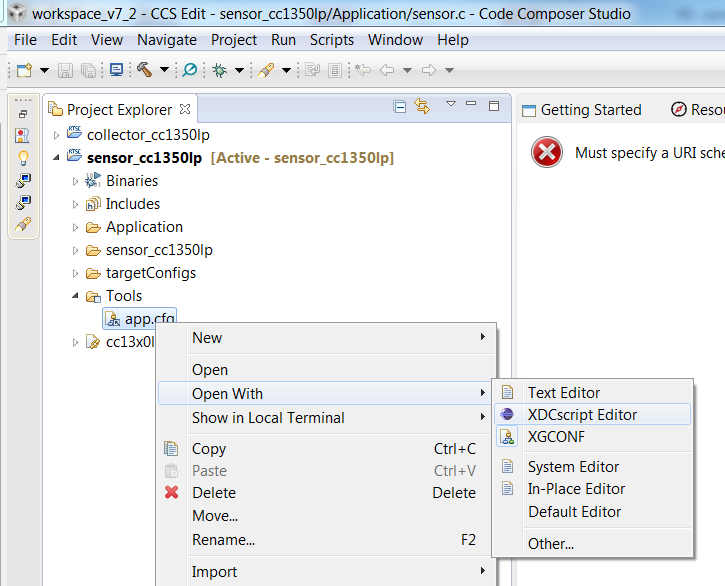The width and height of the screenshot is (725, 586).
Task: Click the lightbulb icon in left sidebar
Action: click(x=23, y=158)
